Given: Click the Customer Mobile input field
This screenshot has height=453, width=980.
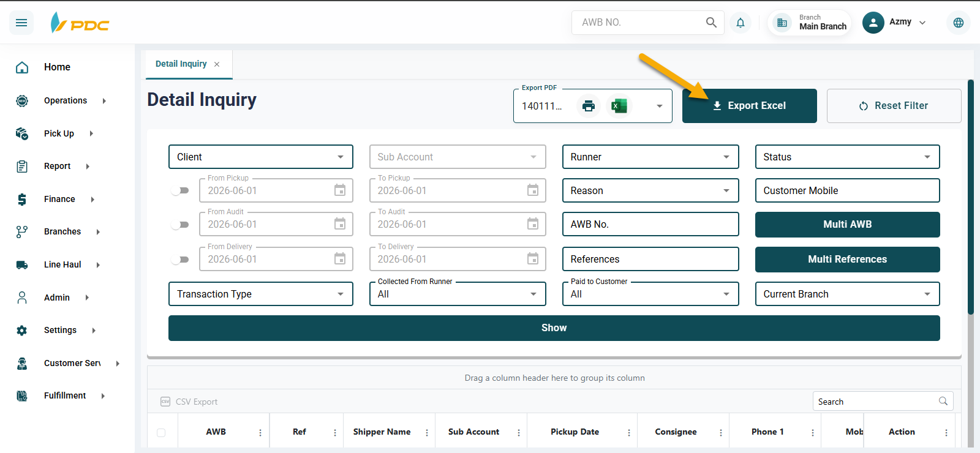Looking at the screenshot, I should [848, 190].
